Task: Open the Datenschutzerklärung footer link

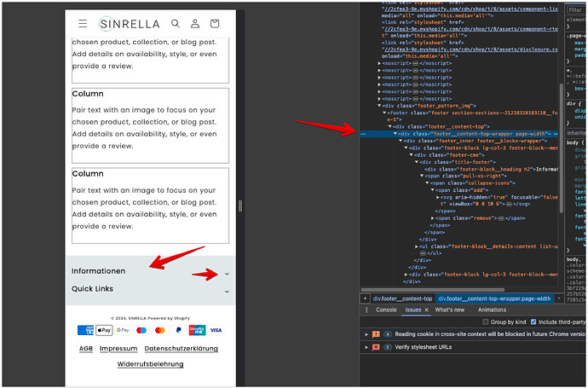Action: [x=182, y=349]
